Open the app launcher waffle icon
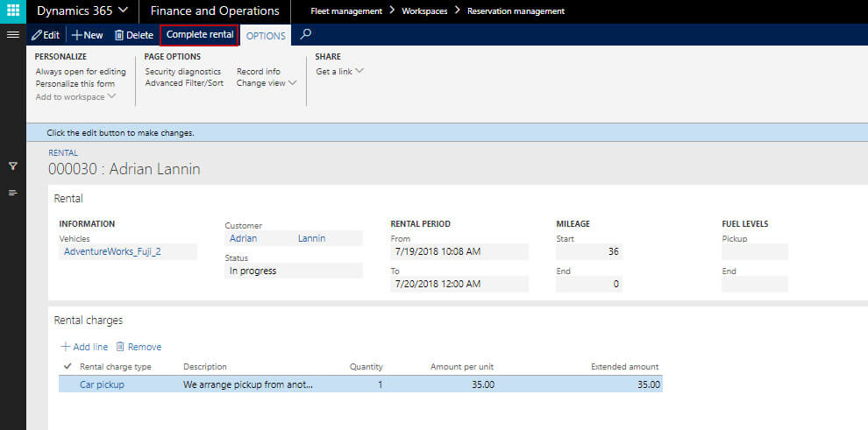 click(x=13, y=11)
